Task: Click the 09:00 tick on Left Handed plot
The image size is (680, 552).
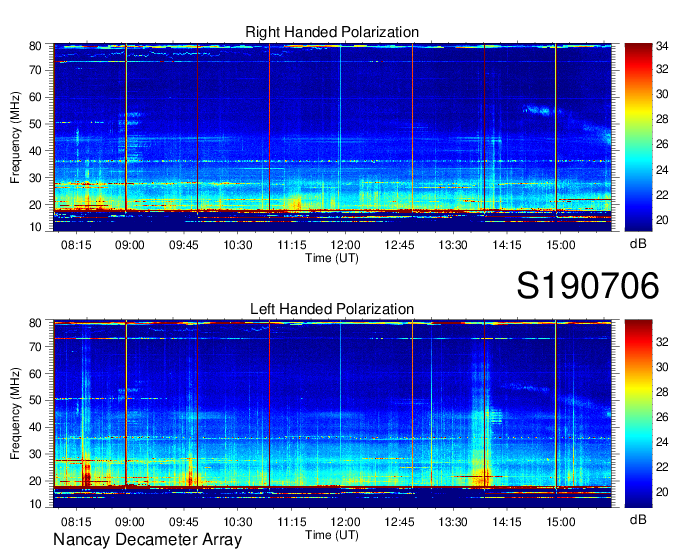Action: tap(130, 522)
